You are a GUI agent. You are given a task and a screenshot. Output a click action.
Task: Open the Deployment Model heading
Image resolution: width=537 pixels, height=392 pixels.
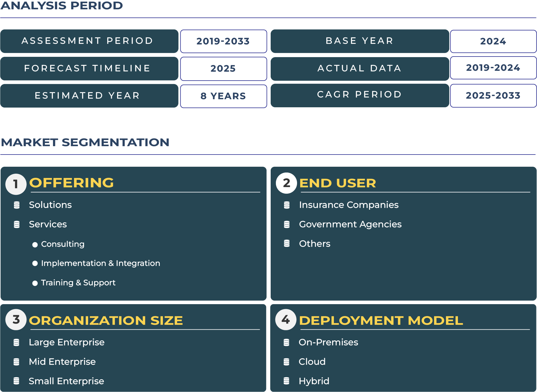(381, 320)
